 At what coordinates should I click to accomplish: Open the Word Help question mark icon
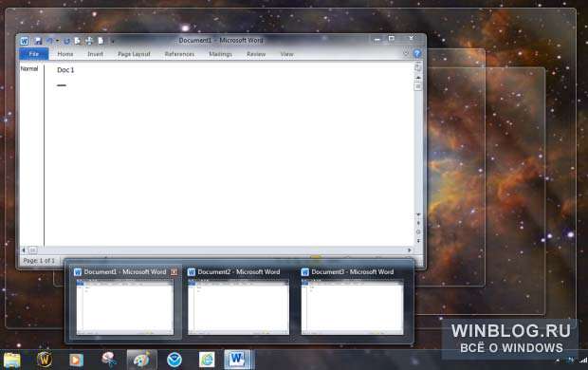click(417, 54)
